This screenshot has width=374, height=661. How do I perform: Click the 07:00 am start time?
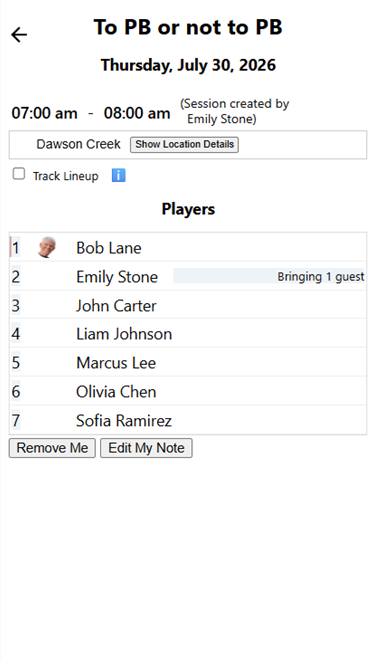[x=44, y=113]
